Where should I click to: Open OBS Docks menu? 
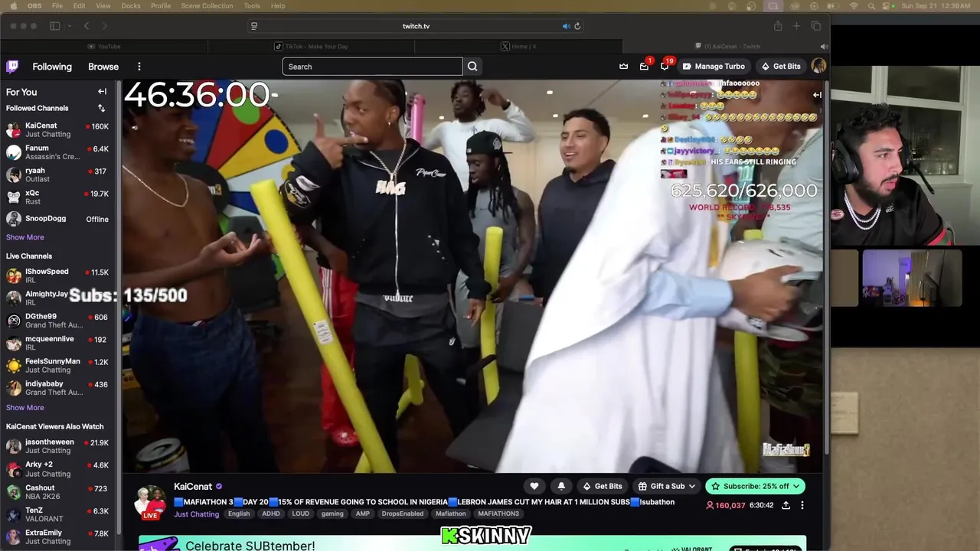[131, 5]
